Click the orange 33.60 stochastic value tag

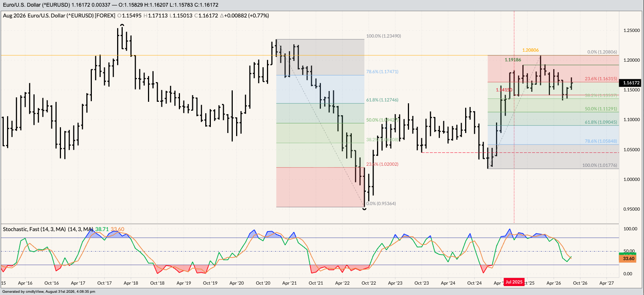(628, 259)
